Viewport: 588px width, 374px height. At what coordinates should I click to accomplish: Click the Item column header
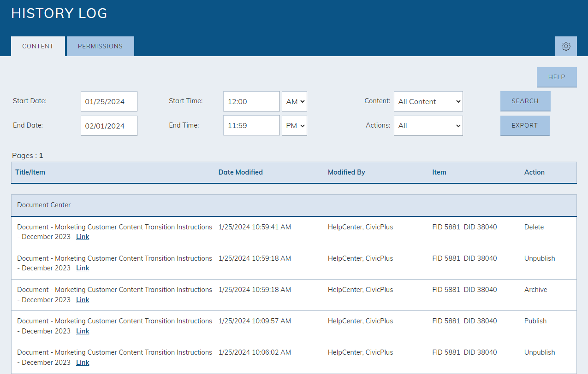(x=439, y=172)
